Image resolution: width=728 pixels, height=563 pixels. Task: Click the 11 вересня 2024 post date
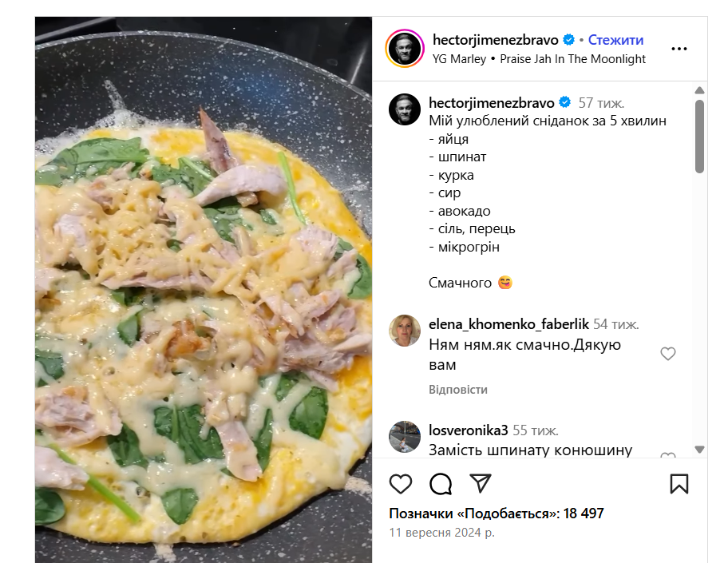pos(441,533)
